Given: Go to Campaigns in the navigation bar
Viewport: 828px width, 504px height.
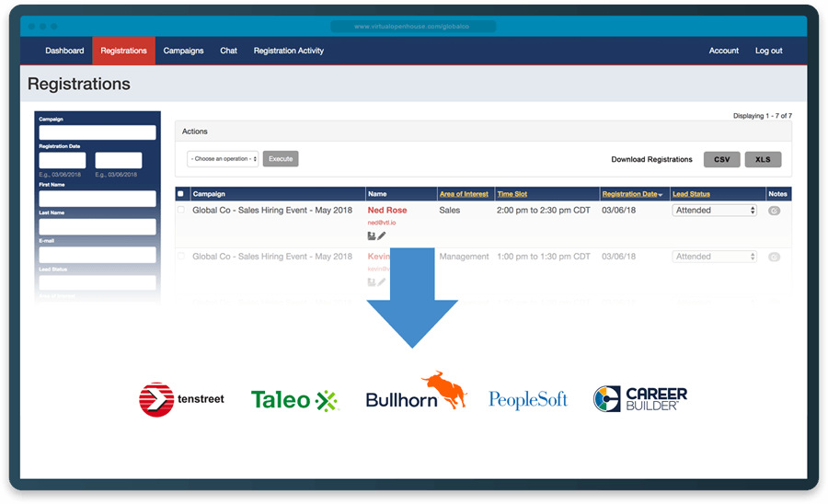Looking at the screenshot, I should click(x=183, y=51).
